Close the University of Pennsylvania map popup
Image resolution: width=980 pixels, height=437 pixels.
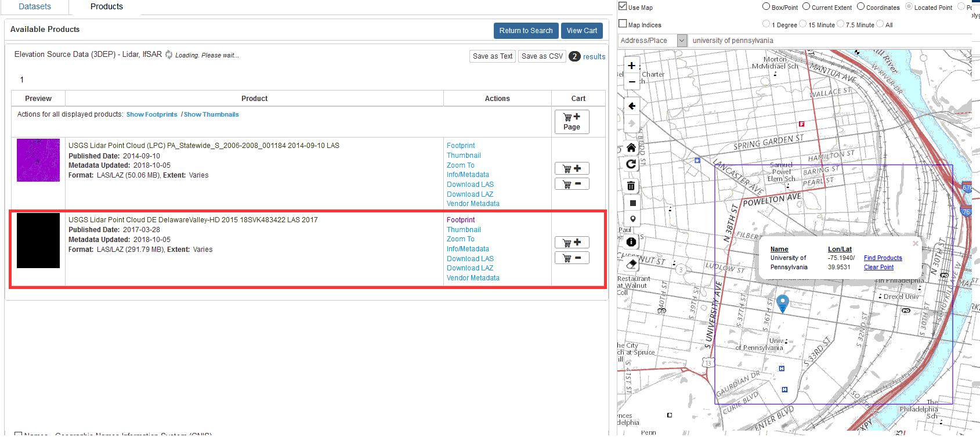916,244
